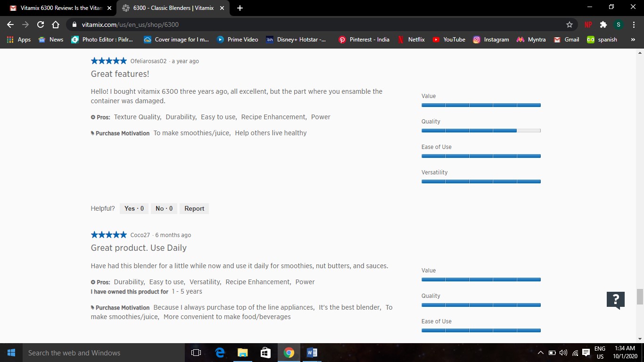The image size is (644, 362).
Task: Open the Netflix bookmark
Action: click(x=411, y=40)
